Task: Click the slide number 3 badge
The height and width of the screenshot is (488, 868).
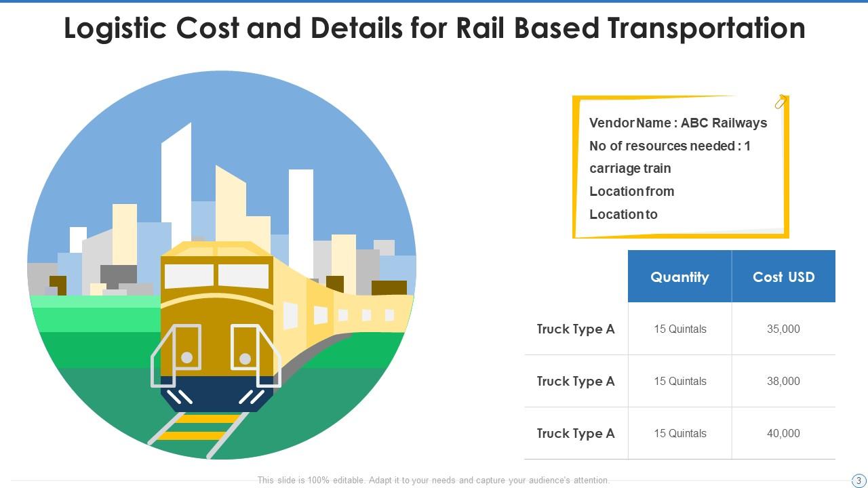Action: (x=859, y=481)
